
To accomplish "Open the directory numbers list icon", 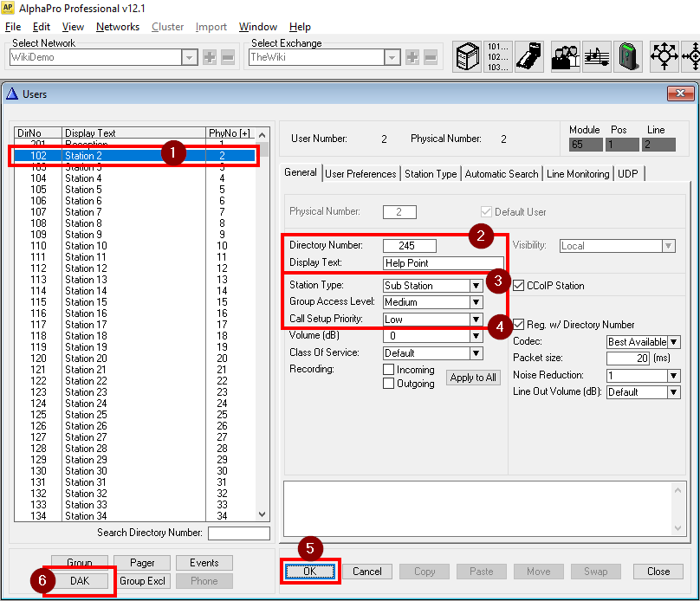I will 499,56.
